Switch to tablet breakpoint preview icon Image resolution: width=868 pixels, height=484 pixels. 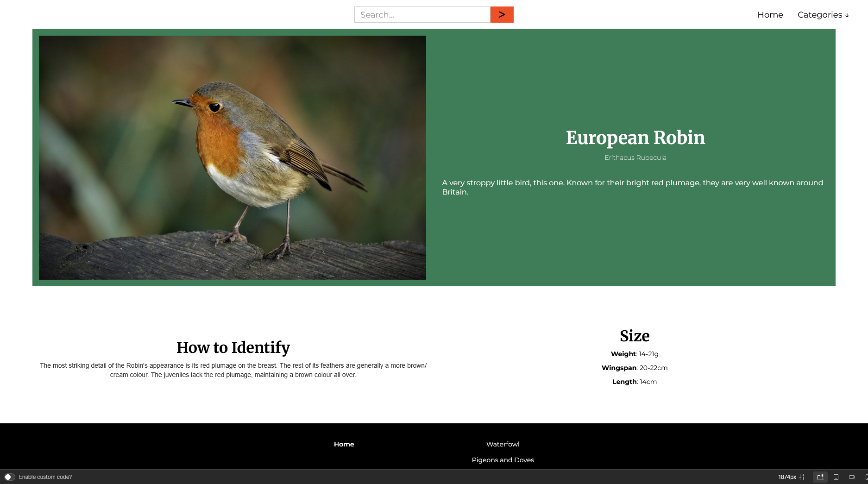coord(836,477)
